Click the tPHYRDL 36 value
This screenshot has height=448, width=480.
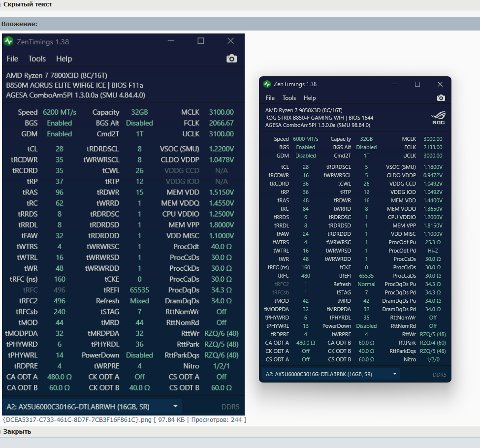(x=139, y=344)
